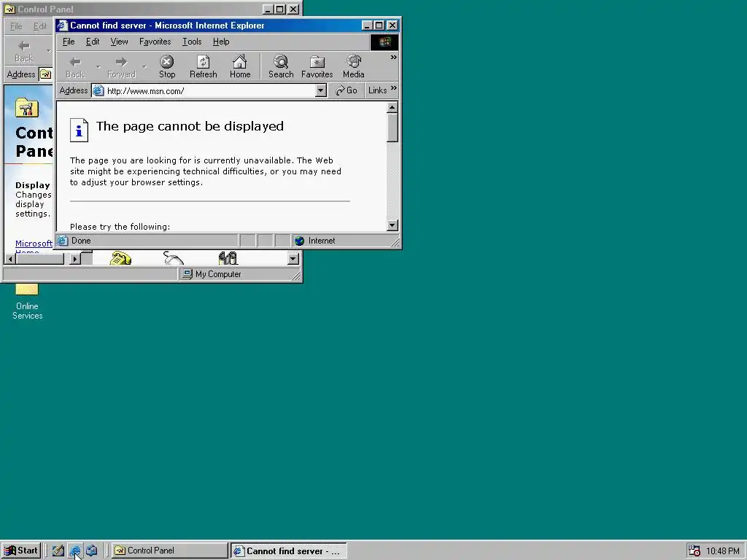747x560 pixels.
Task: Open the Control Panel File menu
Action: (16, 26)
